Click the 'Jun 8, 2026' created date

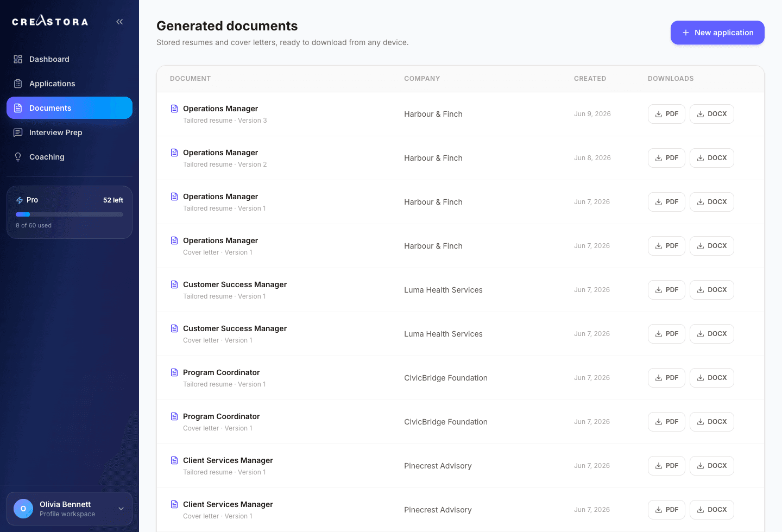pos(592,158)
